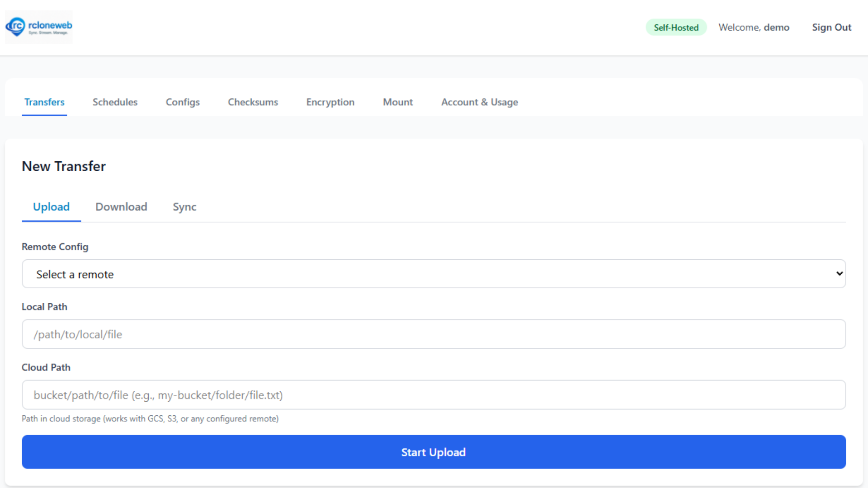The image size is (868, 488).
Task: Switch to the Download transfer tab
Action: click(x=121, y=207)
